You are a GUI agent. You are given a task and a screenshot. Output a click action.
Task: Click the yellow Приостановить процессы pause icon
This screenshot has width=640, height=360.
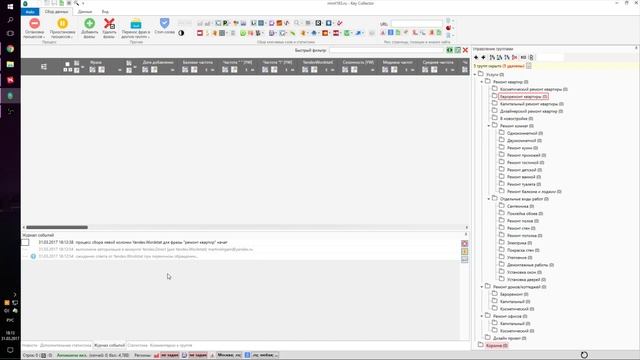62,24
